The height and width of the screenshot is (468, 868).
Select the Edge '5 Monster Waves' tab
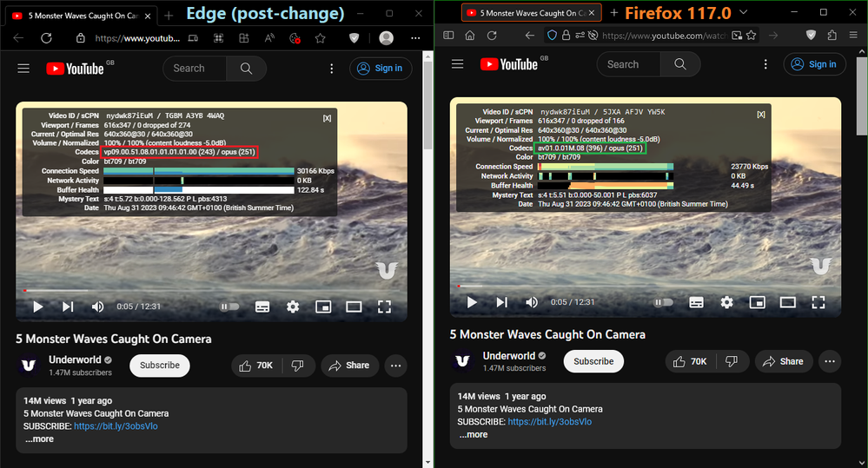[82, 16]
